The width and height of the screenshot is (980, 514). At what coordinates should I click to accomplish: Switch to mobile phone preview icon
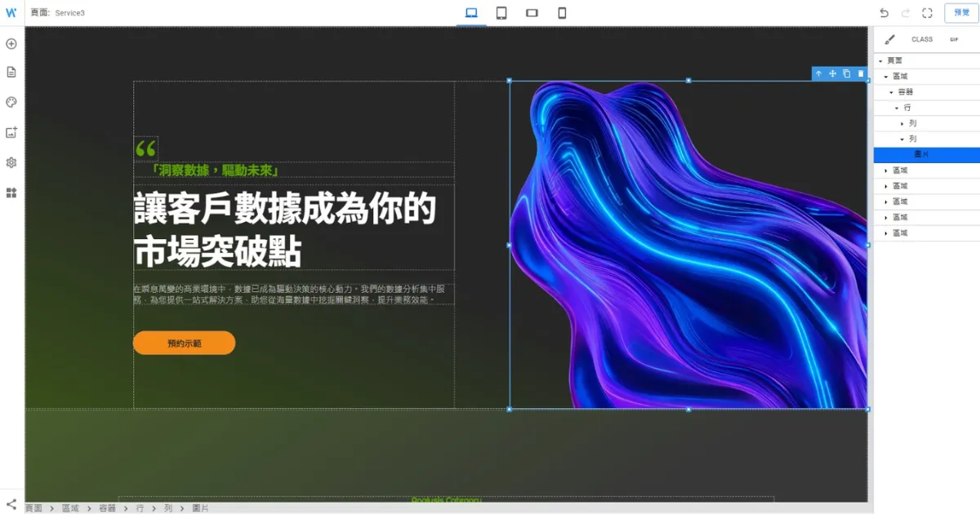tap(562, 12)
